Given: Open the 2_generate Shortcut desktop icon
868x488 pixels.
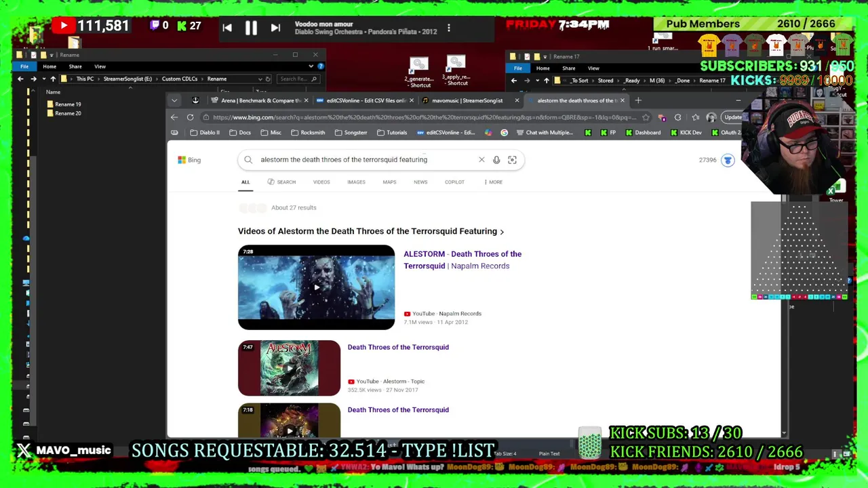Looking at the screenshot, I should click(419, 73).
